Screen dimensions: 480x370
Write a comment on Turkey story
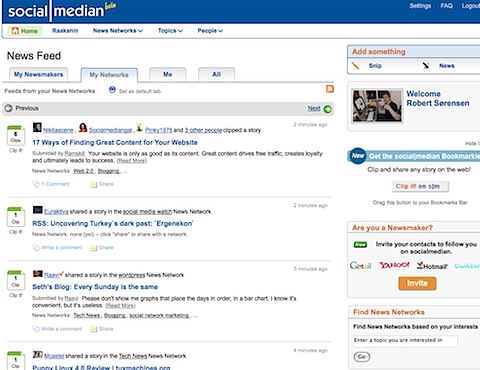(x=57, y=247)
